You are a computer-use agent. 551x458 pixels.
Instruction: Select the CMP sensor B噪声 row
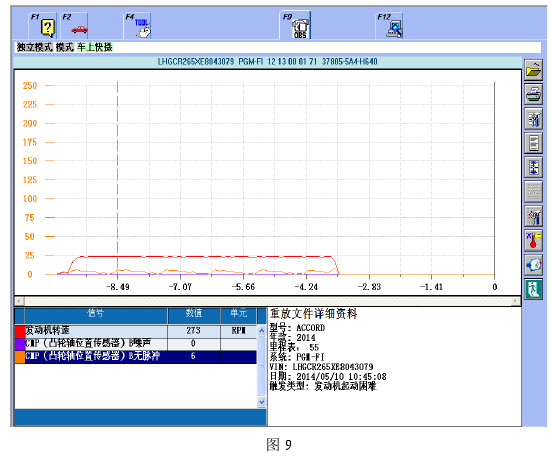pyautogui.click(x=135, y=343)
